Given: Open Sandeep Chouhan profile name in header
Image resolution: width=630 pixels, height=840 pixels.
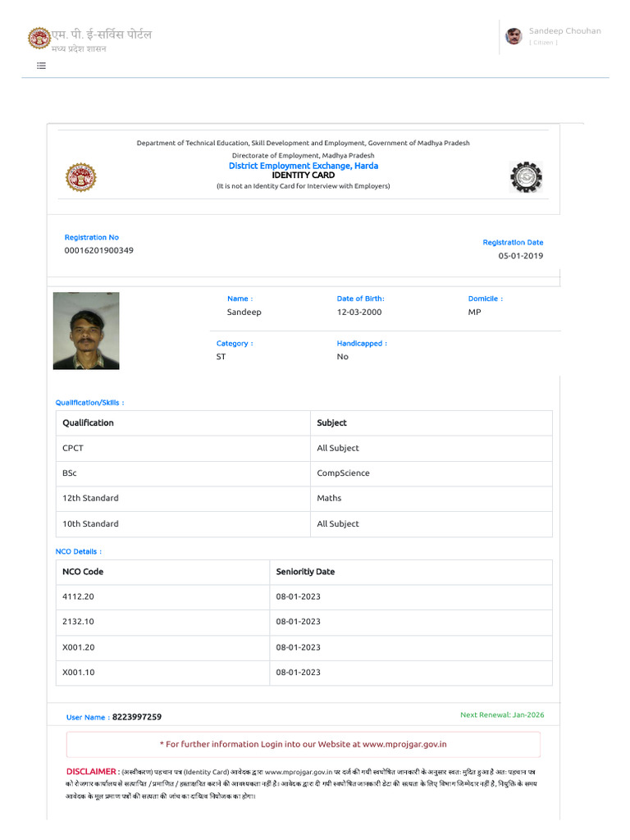Looking at the screenshot, I should pyautogui.click(x=564, y=31).
